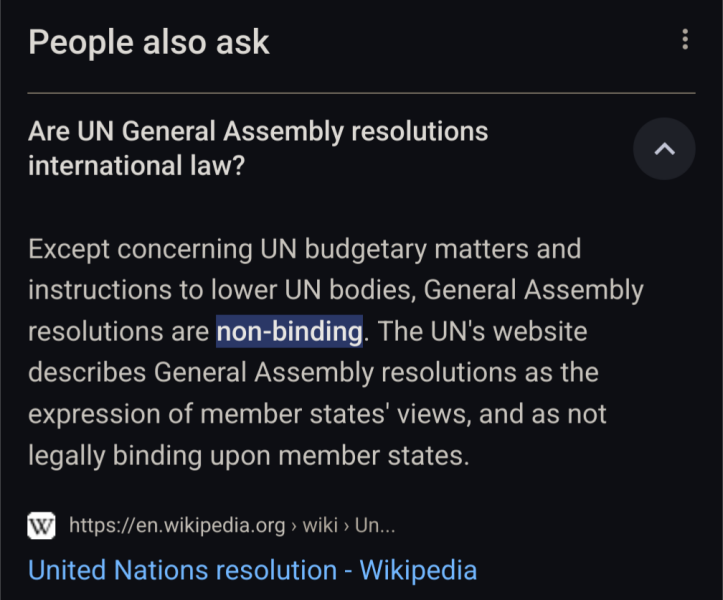The height and width of the screenshot is (600, 723).
Task: Click 'resolutions are' before the highlighted term
Action: click(x=118, y=331)
